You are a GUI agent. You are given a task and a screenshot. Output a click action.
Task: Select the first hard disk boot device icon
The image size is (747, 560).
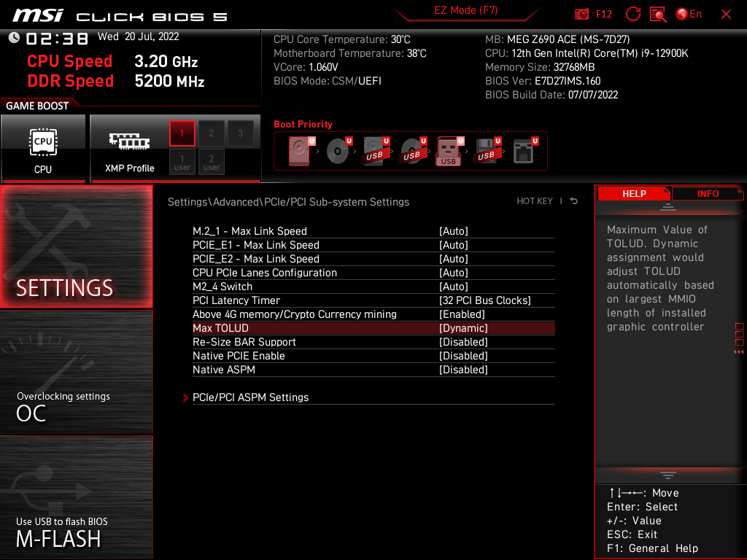point(301,151)
